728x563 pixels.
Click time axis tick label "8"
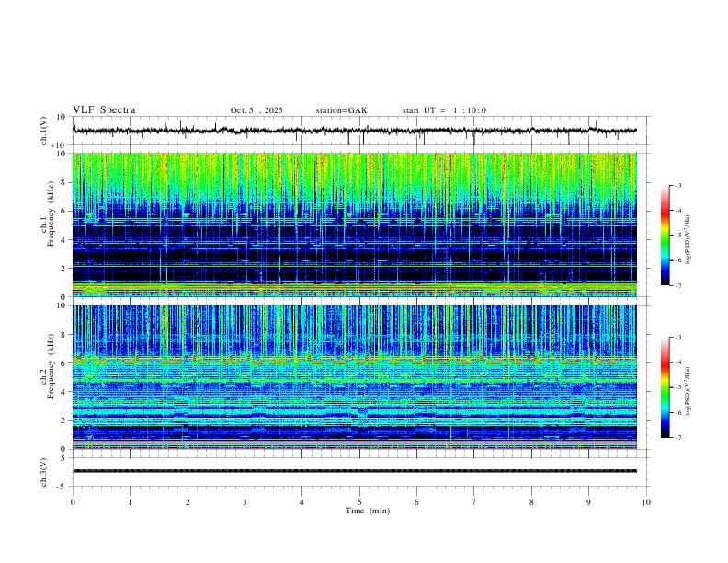click(x=531, y=502)
